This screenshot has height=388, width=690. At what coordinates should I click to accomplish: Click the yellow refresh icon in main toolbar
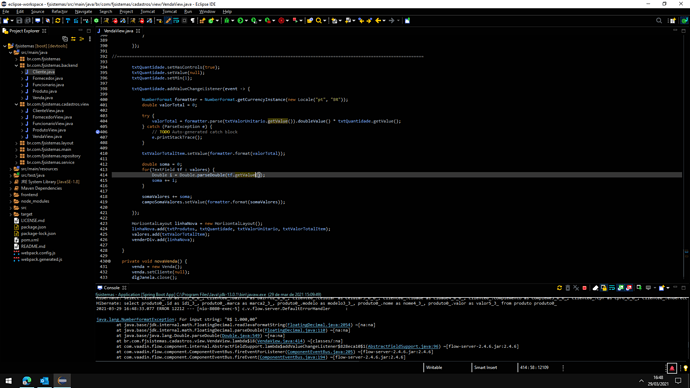(x=58, y=20)
